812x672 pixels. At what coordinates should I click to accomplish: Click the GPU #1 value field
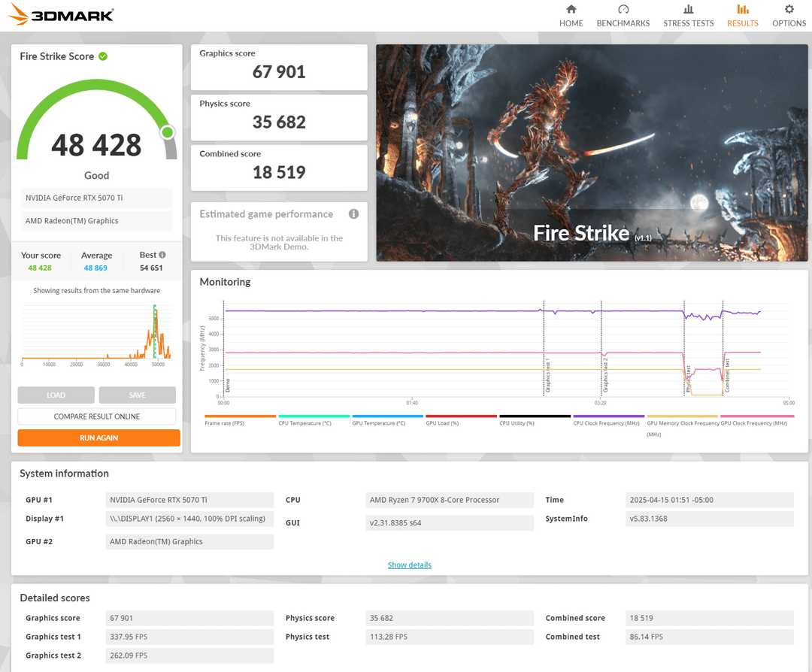189,500
